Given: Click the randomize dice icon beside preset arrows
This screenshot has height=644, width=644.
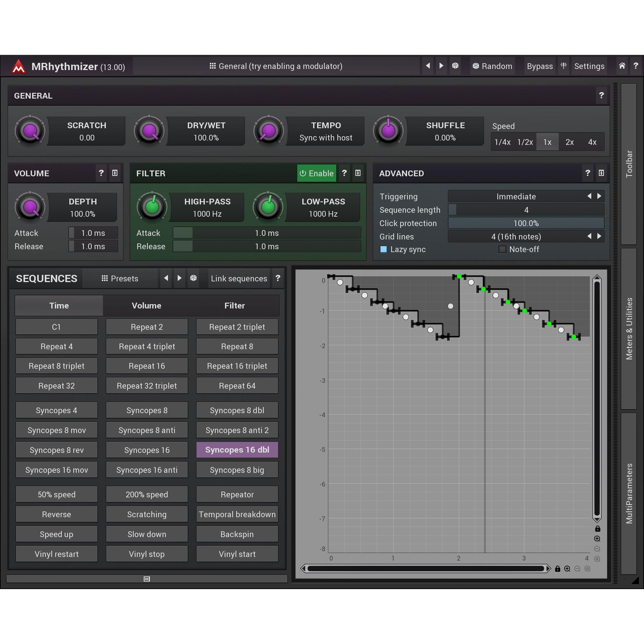Looking at the screenshot, I should 455,66.
